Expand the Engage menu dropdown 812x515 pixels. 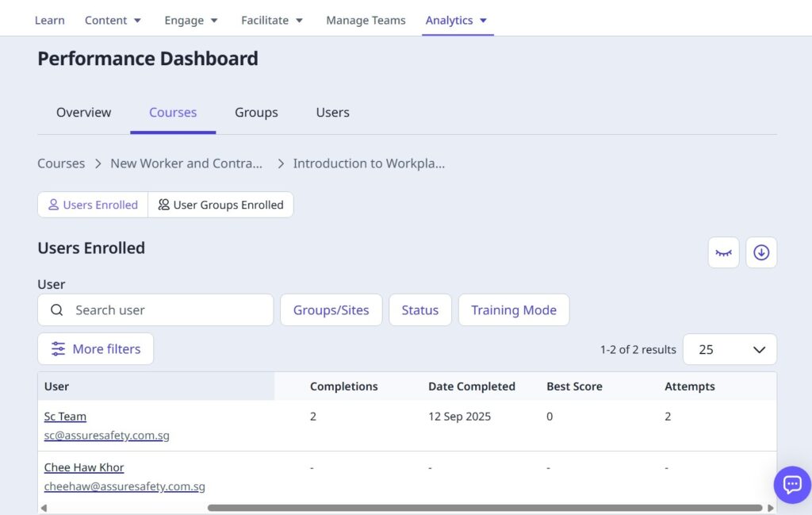tap(192, 21)
